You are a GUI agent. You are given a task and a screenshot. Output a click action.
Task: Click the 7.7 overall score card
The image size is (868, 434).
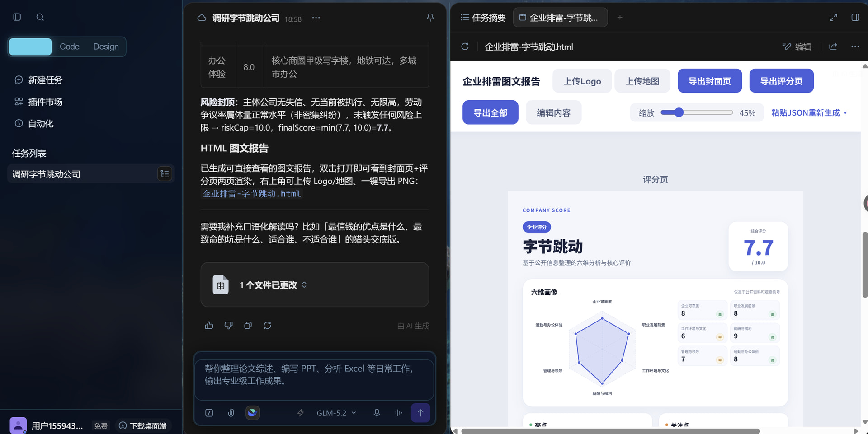pos(758,246)
